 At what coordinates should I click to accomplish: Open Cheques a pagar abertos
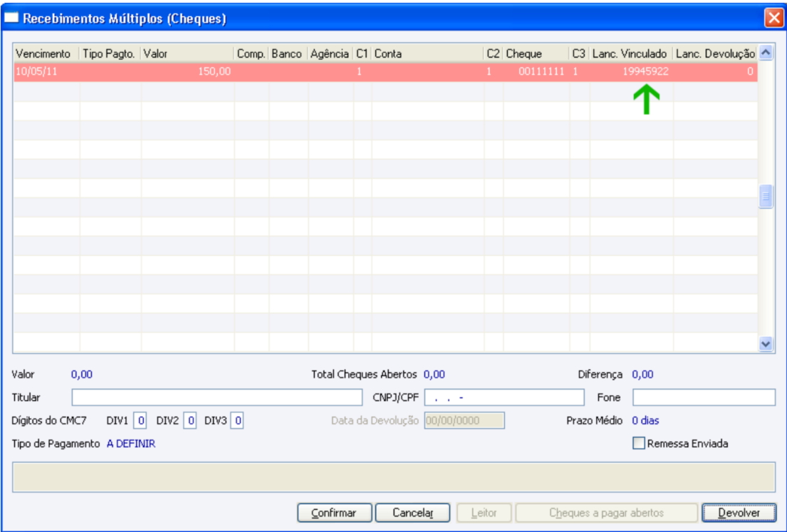click(x=606, y=513)
